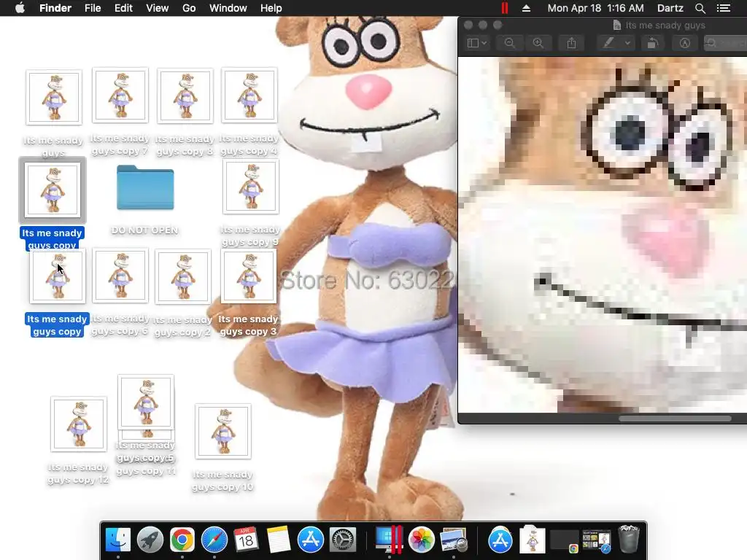Click the horizontal scrollbar in Preview window
The width and height of the screenshot is (747, 560).
(x=675, y=419)
